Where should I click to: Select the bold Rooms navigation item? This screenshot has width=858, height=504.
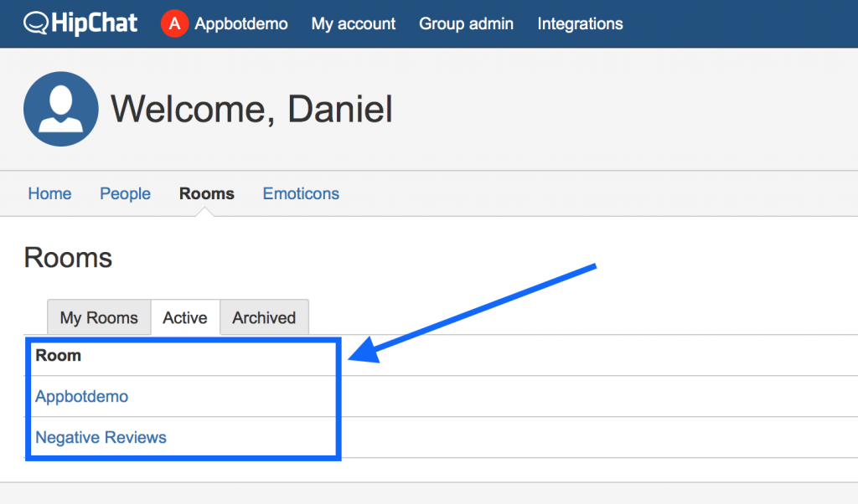pos(207,193)
